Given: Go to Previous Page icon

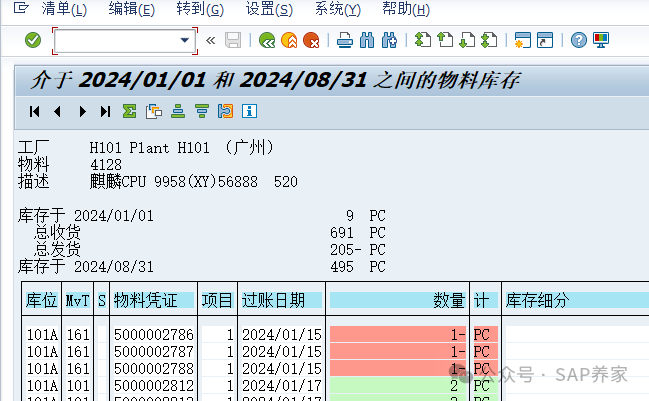Looking at the screenshot, I should 445,41.
